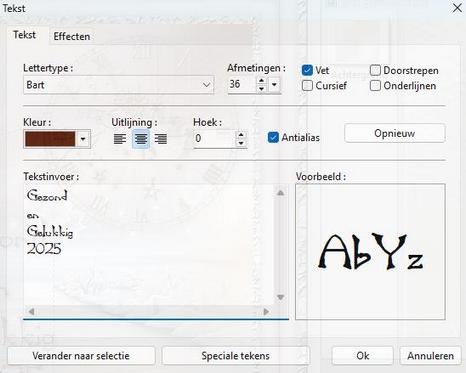Increase Hoek angle with up arrow

(x=241, y=135)
